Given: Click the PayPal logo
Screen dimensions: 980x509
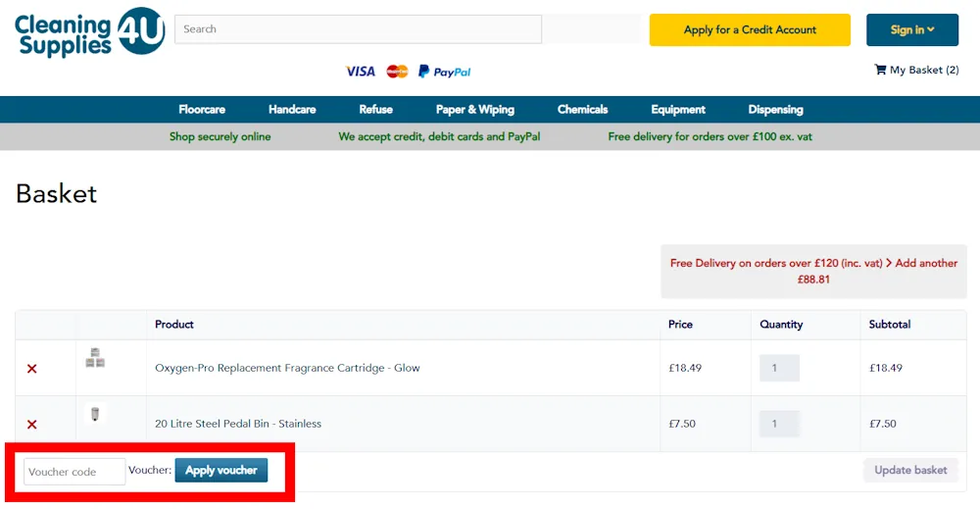Looking at the screenshot, I should [444, 72].
